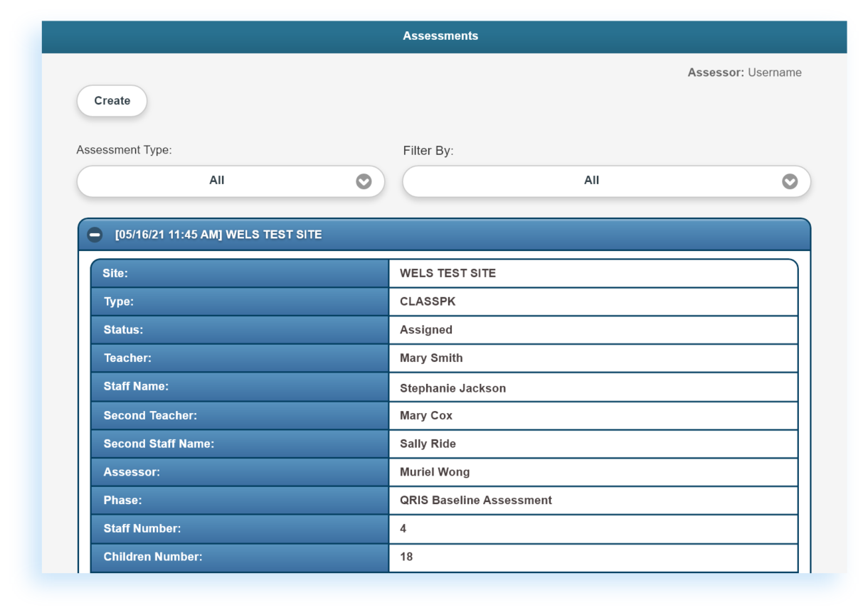This screenshot has height=615, width=868.
Task: Open the Assessment Type dropdown
Action: click(x=230, y=181)
